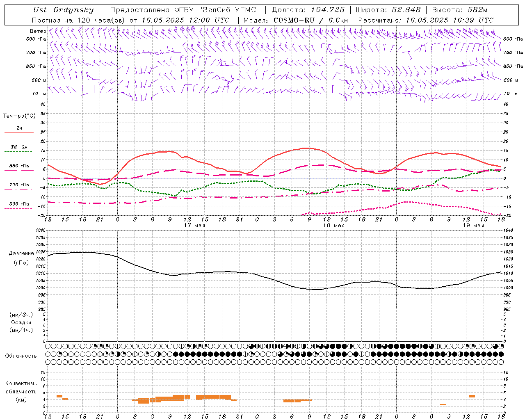Screen dimensions: 525x420
Task: Click the Давление pressure panel label
Action: [21, 253]
